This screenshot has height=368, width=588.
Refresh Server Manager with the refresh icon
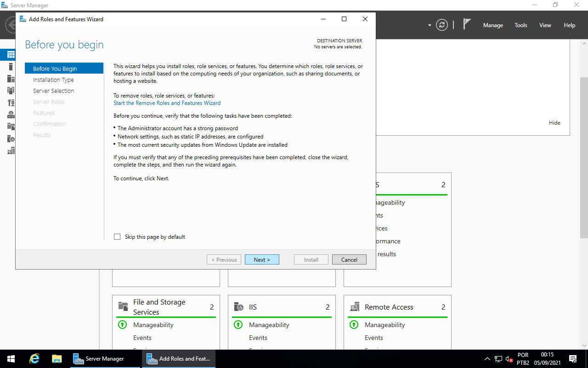coord(441,25)
